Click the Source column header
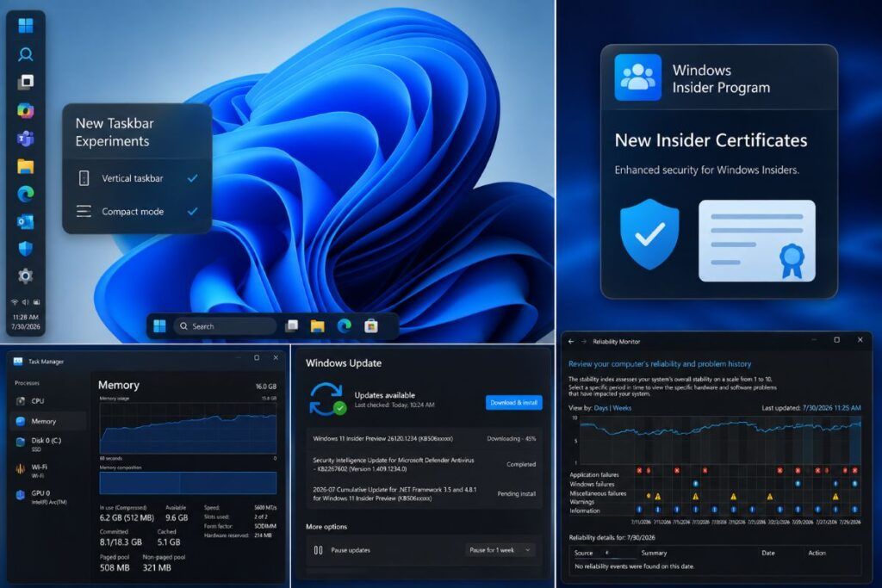 tap(583, 554)
